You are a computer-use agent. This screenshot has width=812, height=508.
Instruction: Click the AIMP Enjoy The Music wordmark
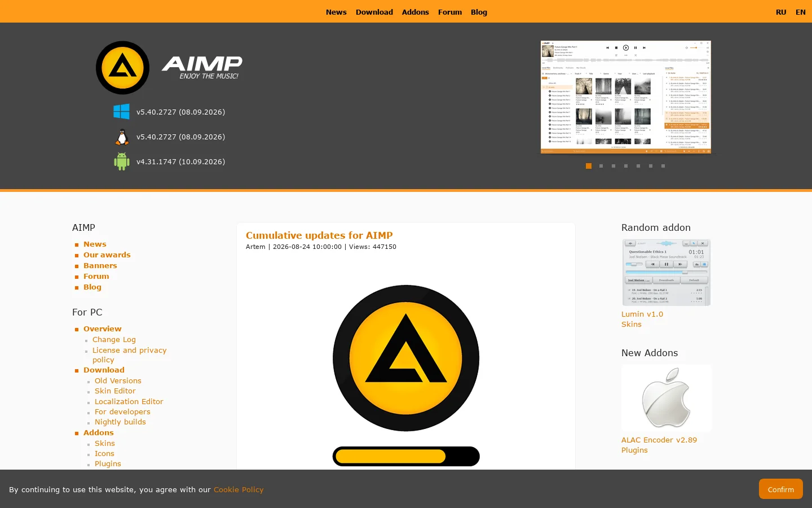202,67
